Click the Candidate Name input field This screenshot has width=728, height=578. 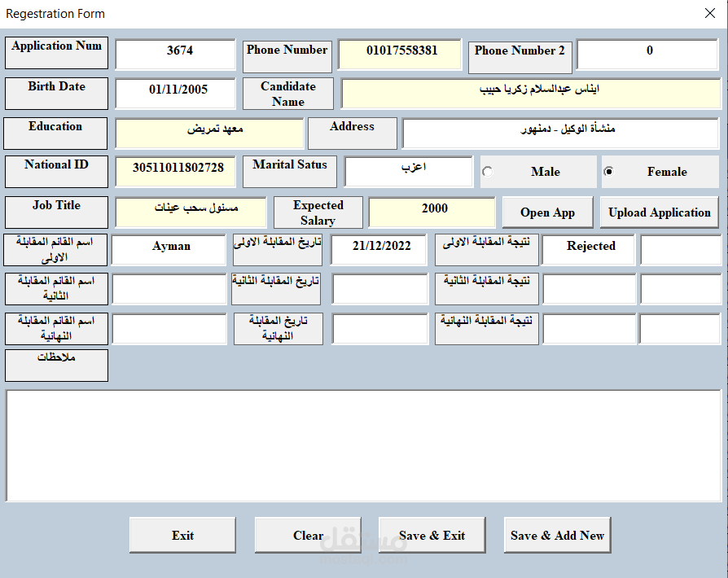click(x=531, y=94)
